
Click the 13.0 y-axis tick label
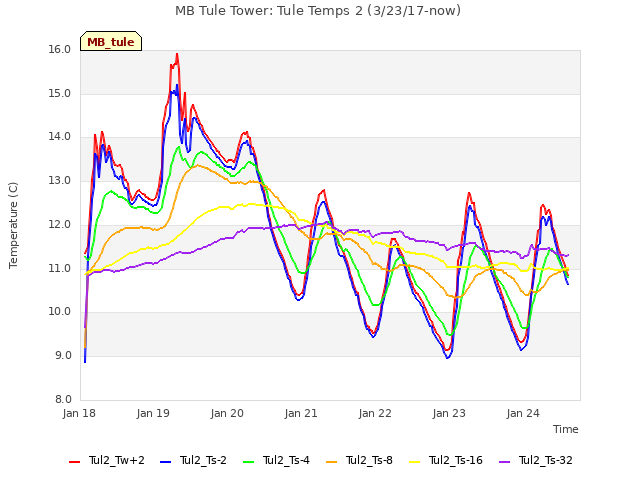pyautogui.click(x=60, y=180)
